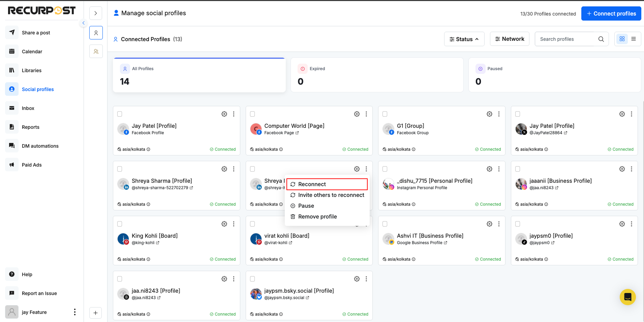
Task: Choose Reconnect from the context menu
Action: click(x=327, y=184)
